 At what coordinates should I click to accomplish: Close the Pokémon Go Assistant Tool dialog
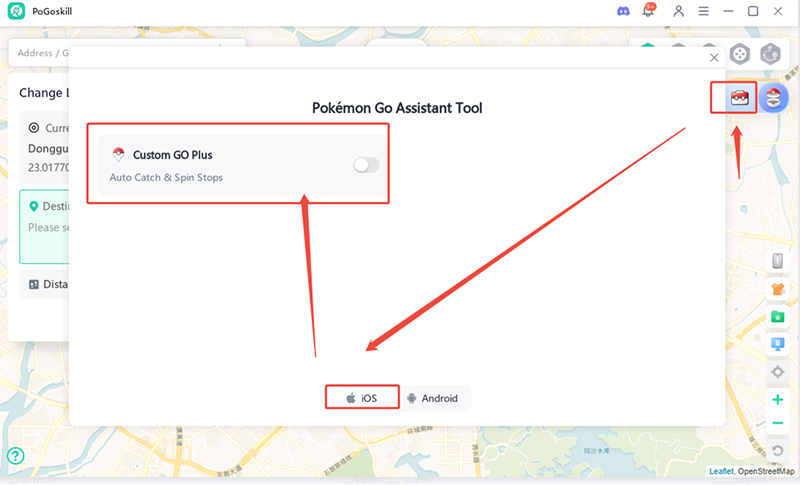coord(714,58)
